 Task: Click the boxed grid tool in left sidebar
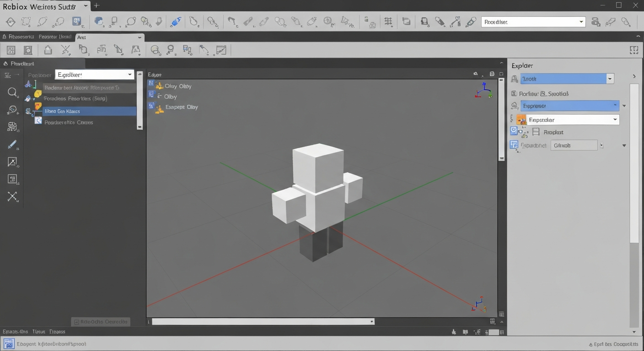[12, 179]
